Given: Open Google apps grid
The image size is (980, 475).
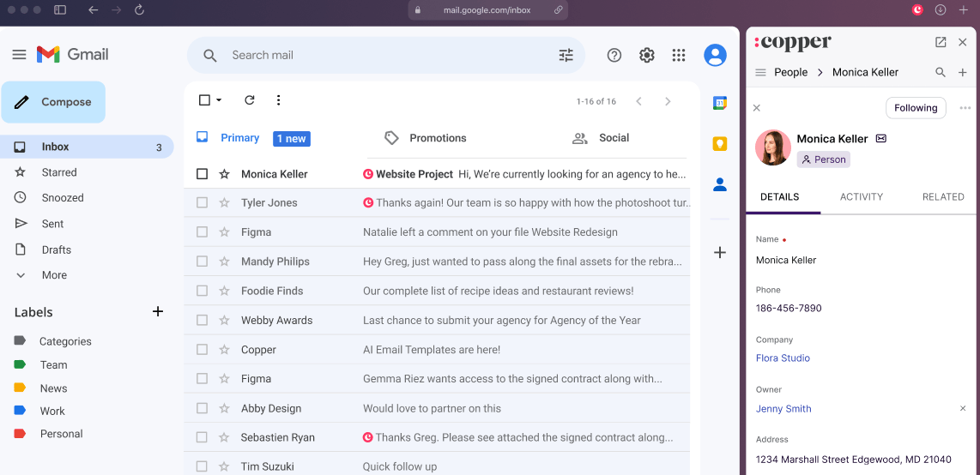Looking at the screenshot, I should click(x=679, y=56).
